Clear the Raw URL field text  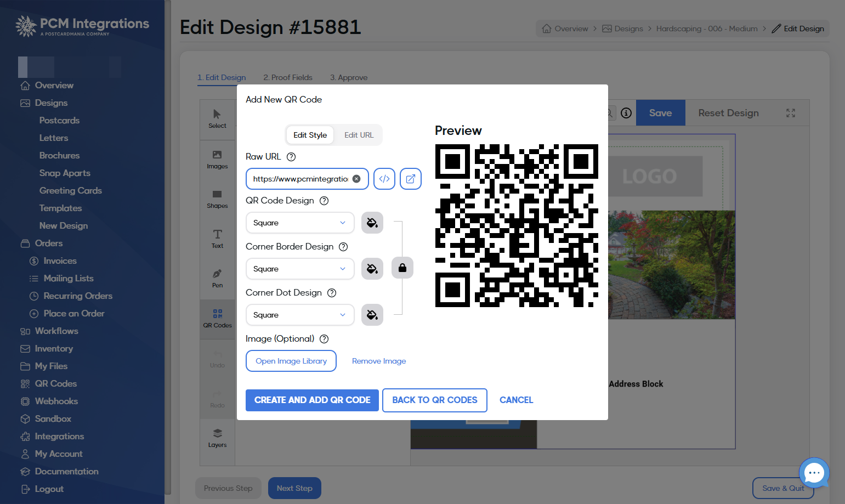coord(356,179)
